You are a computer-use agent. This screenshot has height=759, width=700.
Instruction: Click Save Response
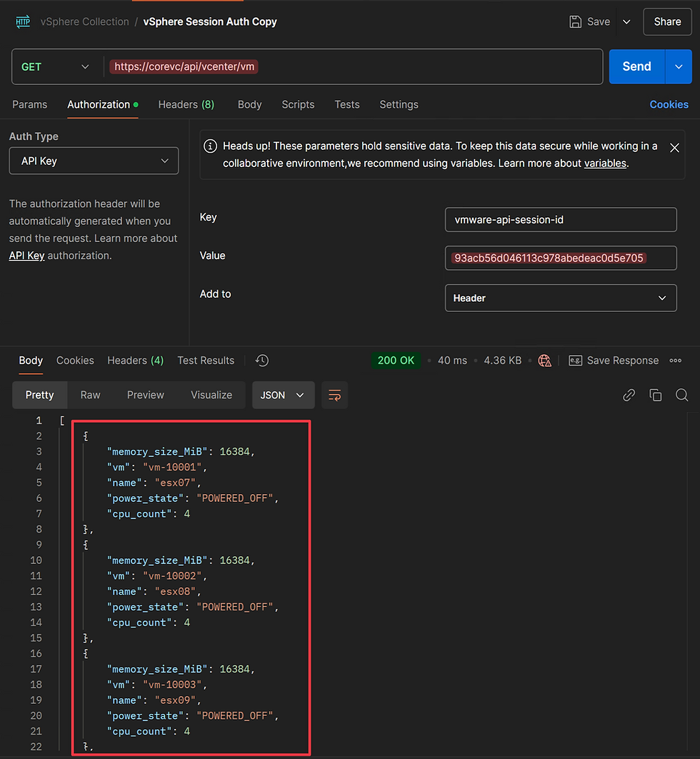click(623, 361)
